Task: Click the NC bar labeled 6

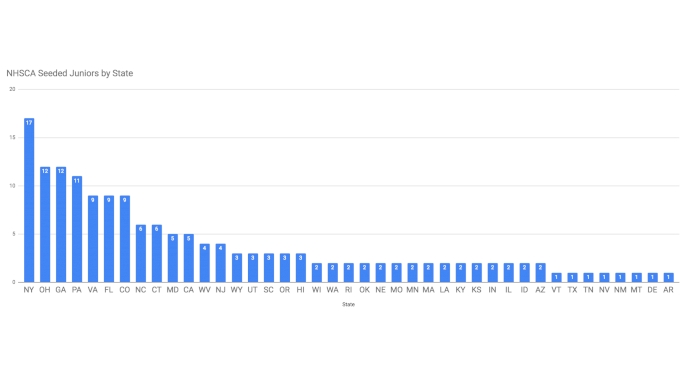Action: click(x=141, y=253)
